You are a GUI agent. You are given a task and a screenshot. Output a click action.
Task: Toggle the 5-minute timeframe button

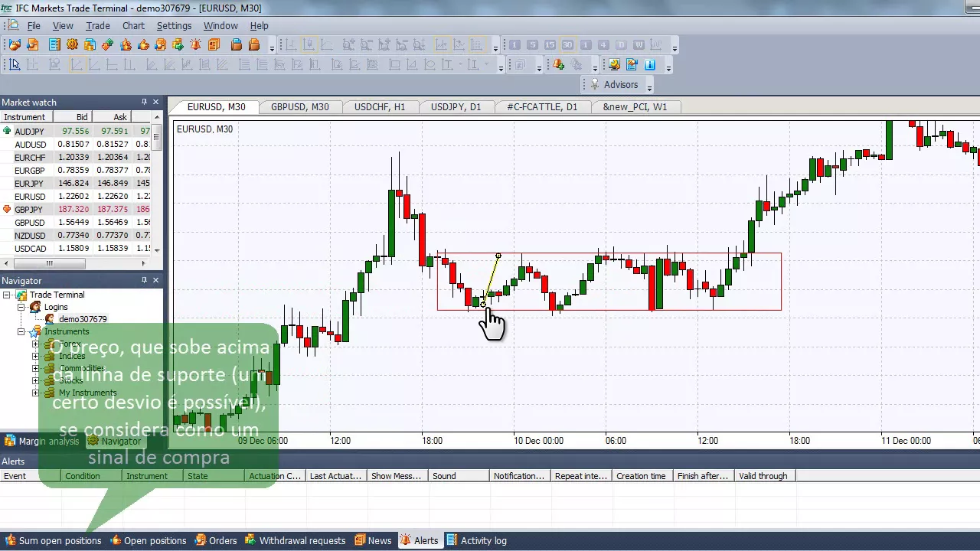[x=532, y=45]
